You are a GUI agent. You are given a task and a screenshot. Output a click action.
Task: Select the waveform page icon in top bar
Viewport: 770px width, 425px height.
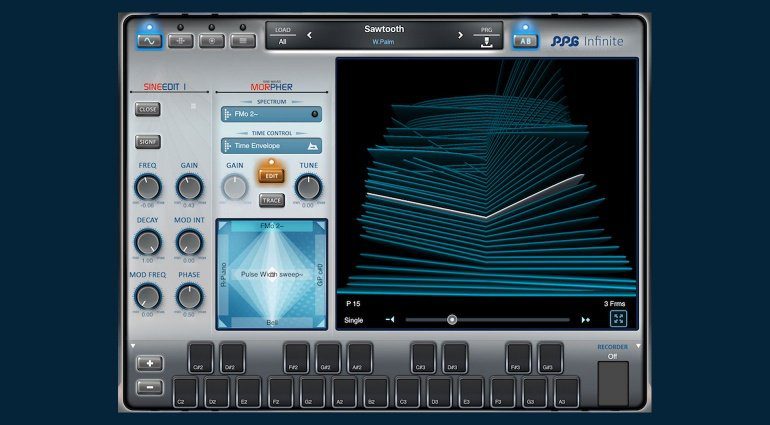coord(150,41)
